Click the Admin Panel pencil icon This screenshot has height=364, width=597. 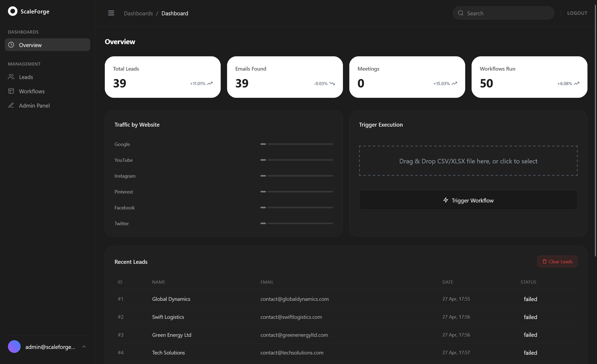[11, 105]
